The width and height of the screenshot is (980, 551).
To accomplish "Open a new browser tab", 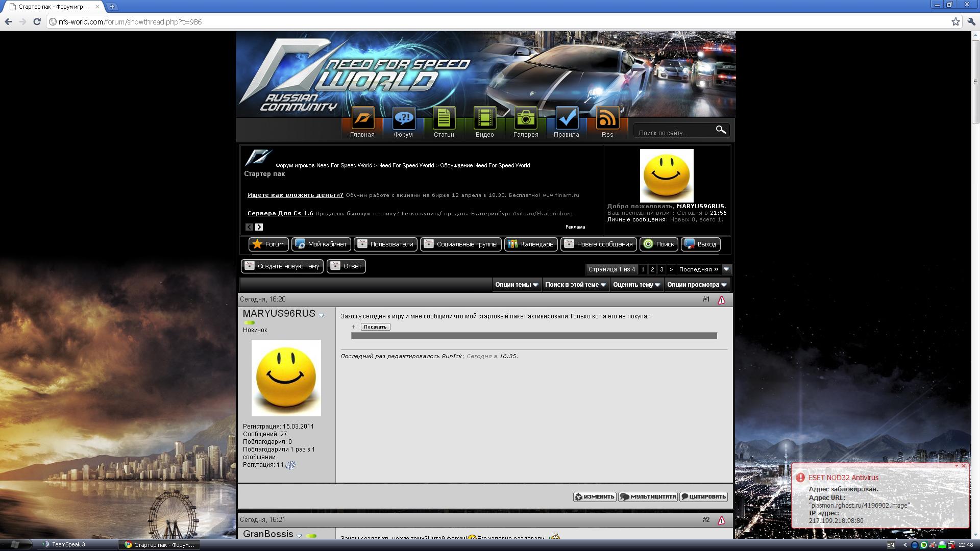I will click(x=112, y=7).
